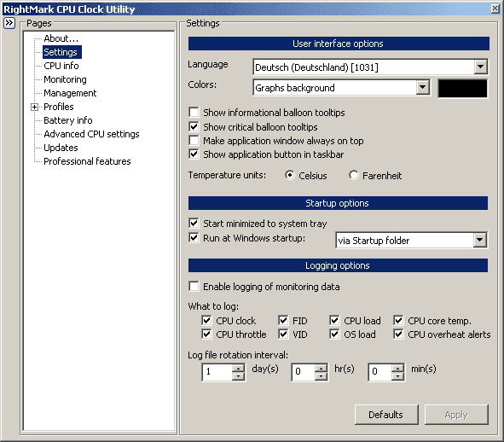Toggle Make application window always on top
Screen dimensions: 504x442
(194, 141)
